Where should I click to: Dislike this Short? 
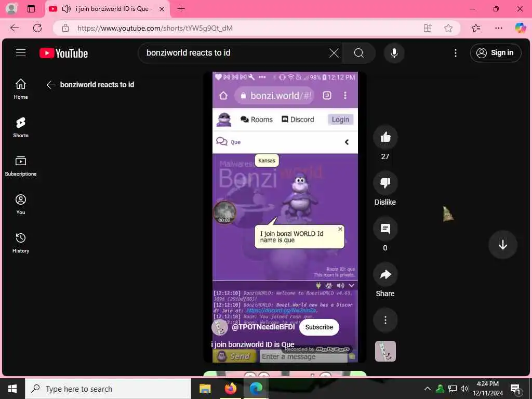click(x=385, y=183)
